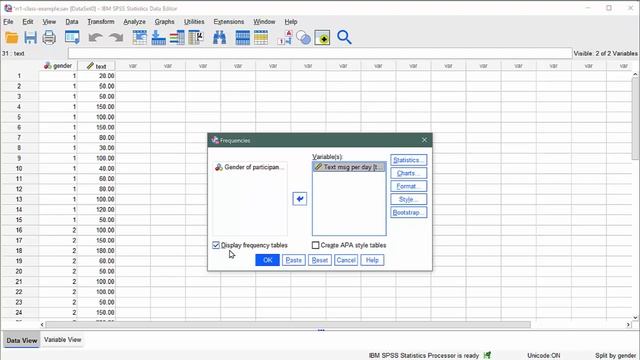
Task: Move variable with the blue arrow button
Action: (x=300, y=199)
